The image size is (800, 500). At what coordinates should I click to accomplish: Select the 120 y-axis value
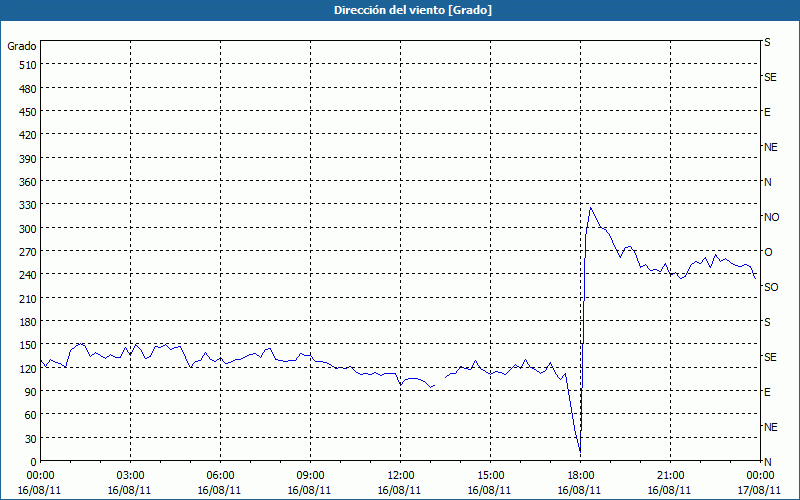[29, 368]
